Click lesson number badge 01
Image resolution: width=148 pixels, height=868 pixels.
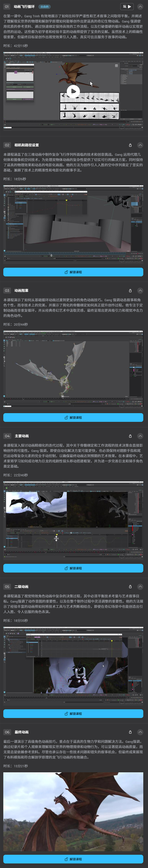click(x=7, y=7)
